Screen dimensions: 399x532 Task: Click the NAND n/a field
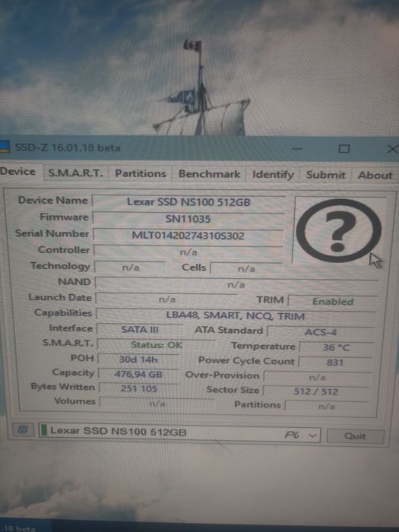tap(236, 284)
